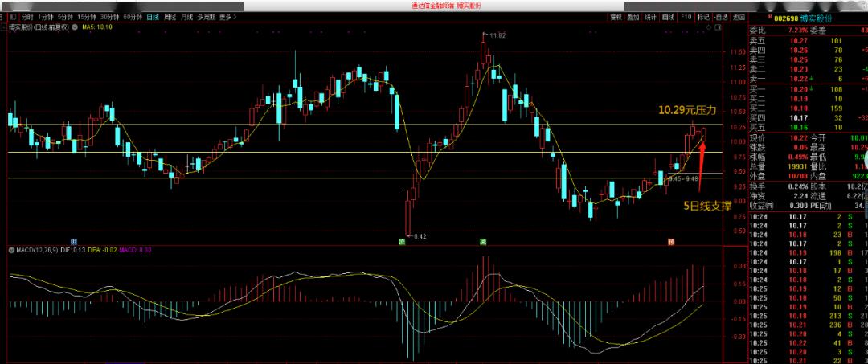Click the MA5: 10.10 indicator label
The height and width of the screenshot is (364, 868).
pyautogui.click(x=97, y=27)
